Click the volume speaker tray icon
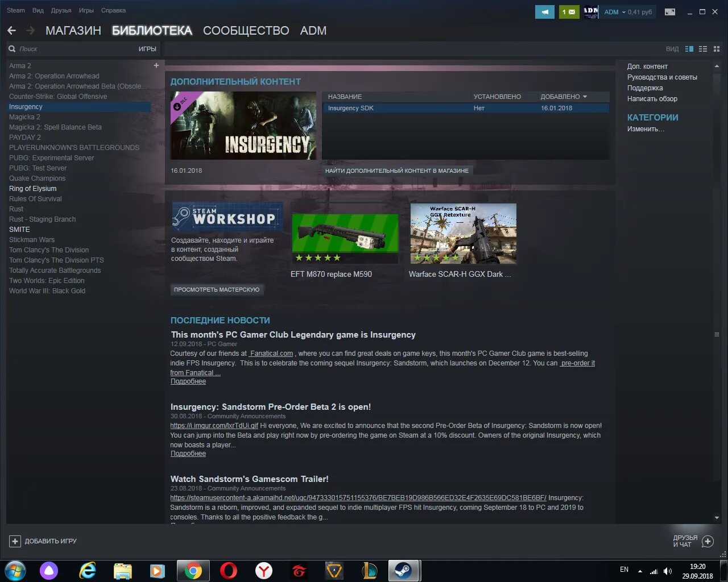Image resolution: width=728 pixels, height=582 pixels. pos(668,571)
